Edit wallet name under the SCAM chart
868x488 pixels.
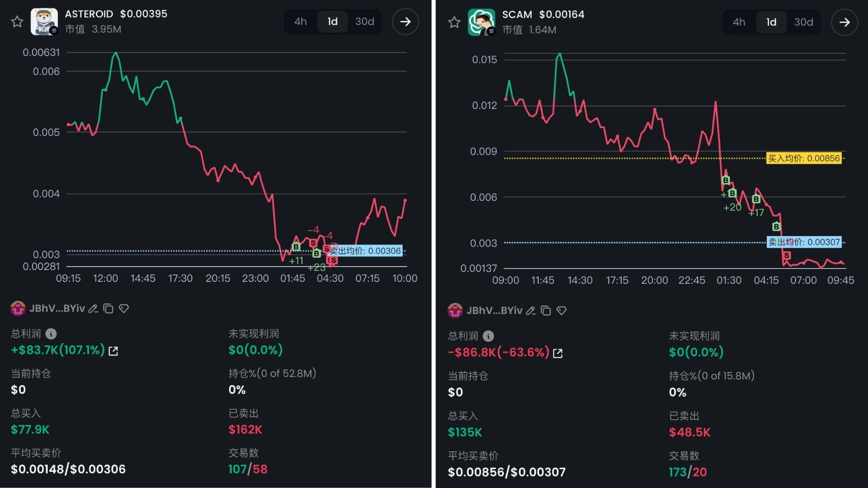coord(530,311)
